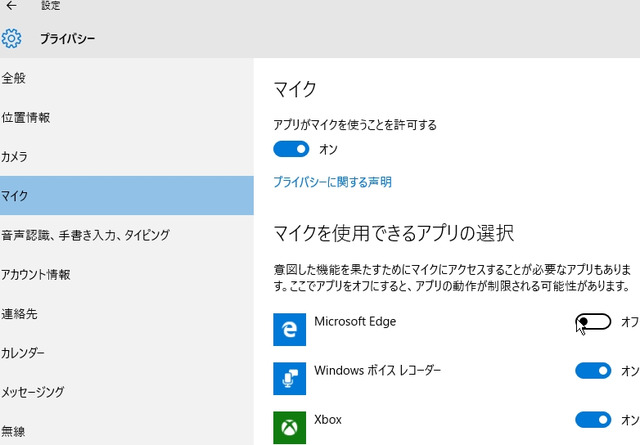The width and height of the screenshot is (640, 445).
Task: Open the カレンダー section
Action: 127,353
